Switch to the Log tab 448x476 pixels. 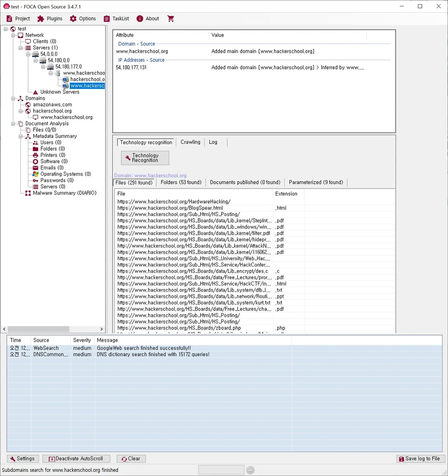(213, 142)
